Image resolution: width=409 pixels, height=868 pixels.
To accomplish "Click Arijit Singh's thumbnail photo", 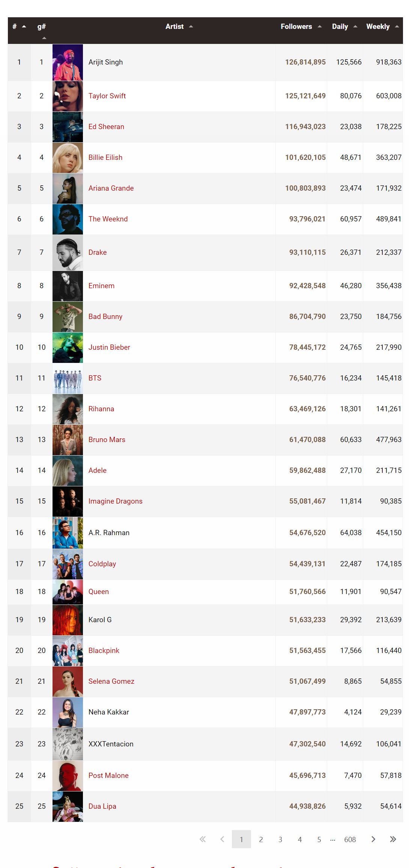I will click(x=68, y=62).
